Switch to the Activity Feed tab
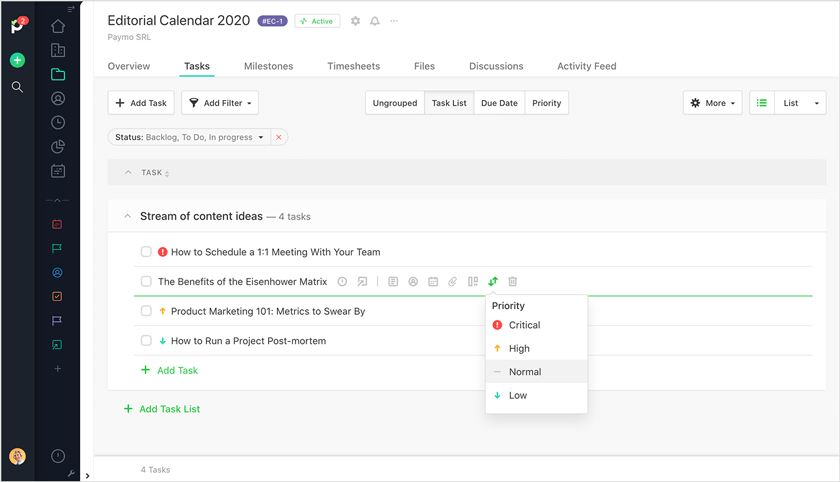The width and height of the screenshot is (840, 482). click(587, 66)
